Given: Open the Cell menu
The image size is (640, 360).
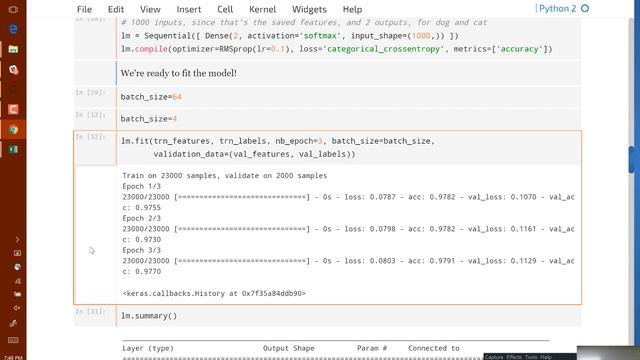Looking at the screenshot, I should coord(225,9).
